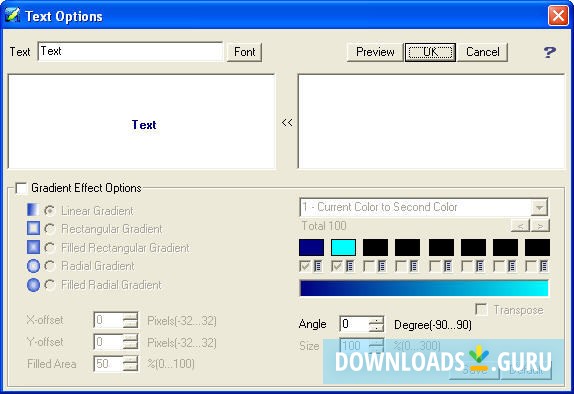Click the position icon under the third swatch
This screenshot has height=394, width=574.
(382, 266)
